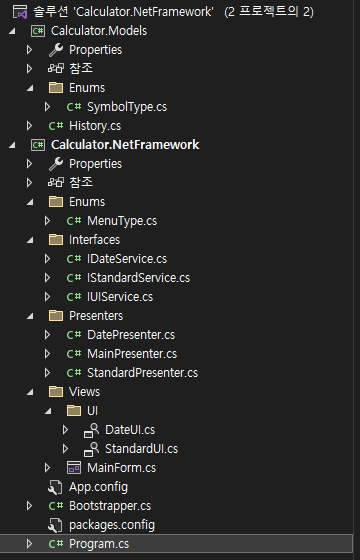Click the form icon of MainForm.cs
360x560 pixels.
[x=74, y=468]
